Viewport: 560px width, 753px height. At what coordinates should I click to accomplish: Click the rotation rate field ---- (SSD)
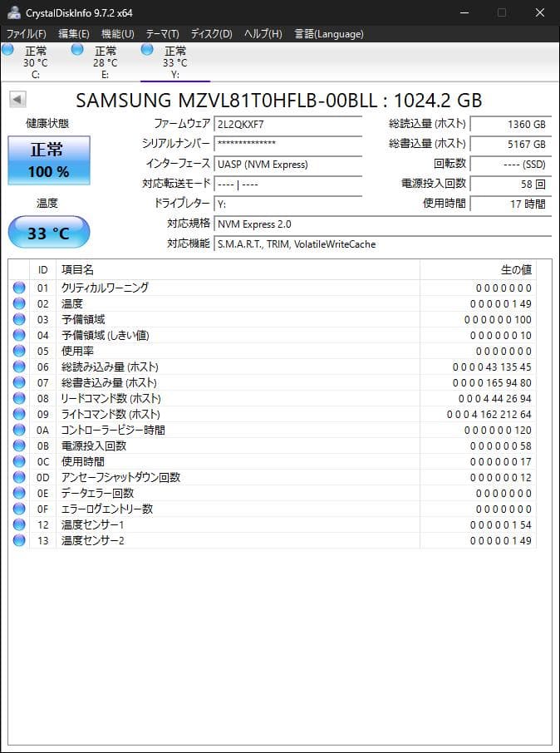pos(510,165)
